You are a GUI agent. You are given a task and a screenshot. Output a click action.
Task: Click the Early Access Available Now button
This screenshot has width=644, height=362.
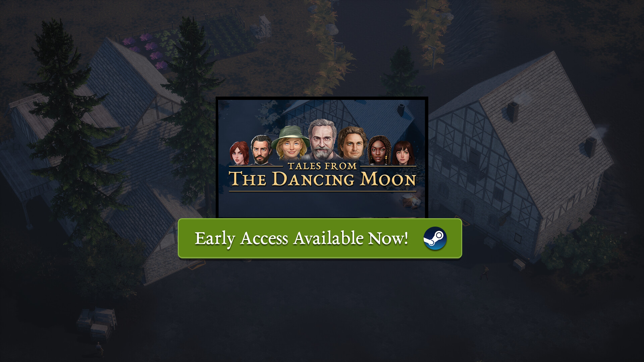[x=320, y=238]
